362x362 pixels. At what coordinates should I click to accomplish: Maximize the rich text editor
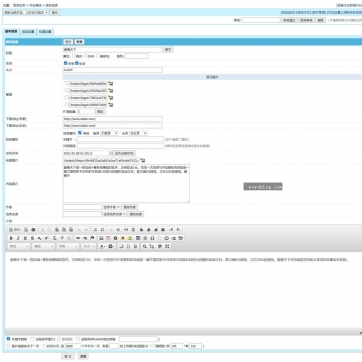(x=167, y=246)
